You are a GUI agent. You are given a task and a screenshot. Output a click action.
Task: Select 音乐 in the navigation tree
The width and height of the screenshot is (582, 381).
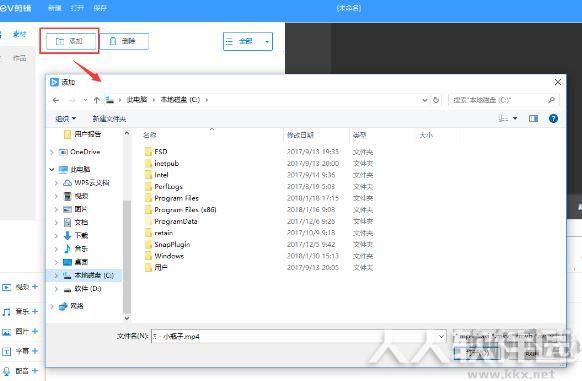pos(81,248)
